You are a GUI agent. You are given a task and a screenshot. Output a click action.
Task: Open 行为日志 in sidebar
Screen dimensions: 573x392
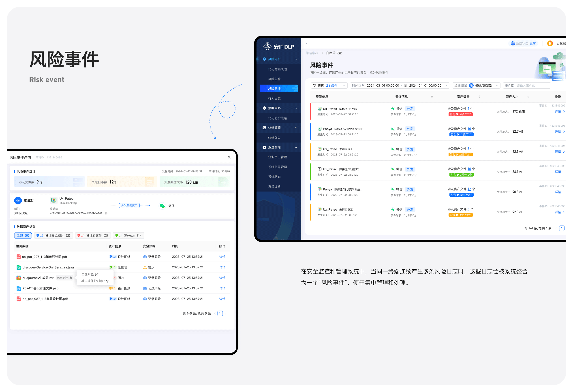pyautogui.click(x=274, y=98)
